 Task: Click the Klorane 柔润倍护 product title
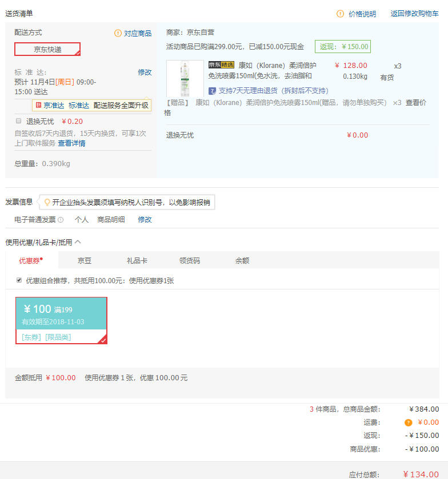click(x=262, y=71)
